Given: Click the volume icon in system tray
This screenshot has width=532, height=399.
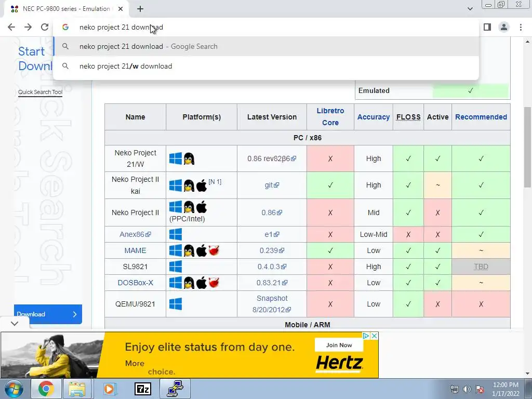Looking at the screenshot, I should click(x=467, y=389).
